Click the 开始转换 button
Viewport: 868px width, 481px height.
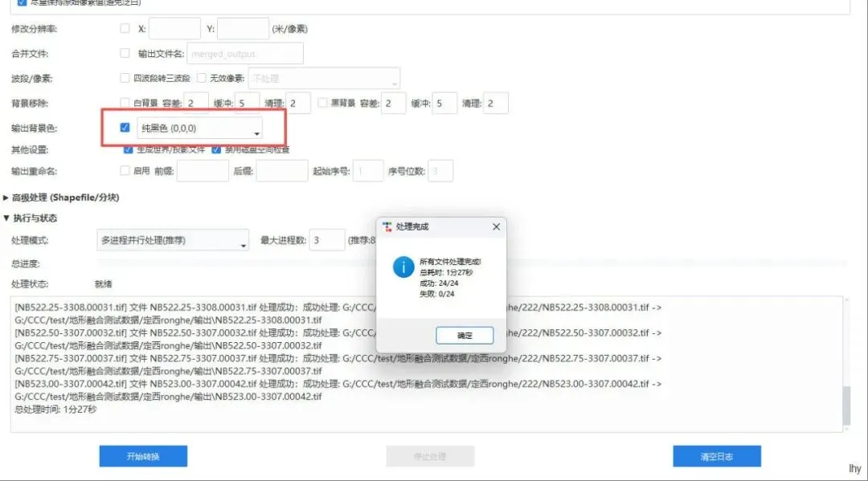pyautogui.click(x=143, y=456)
